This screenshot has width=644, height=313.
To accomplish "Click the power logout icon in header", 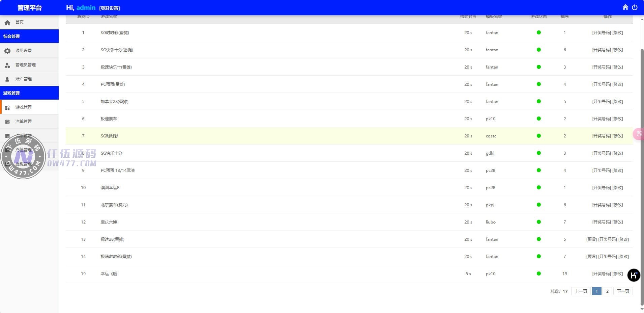I will 635,7.
